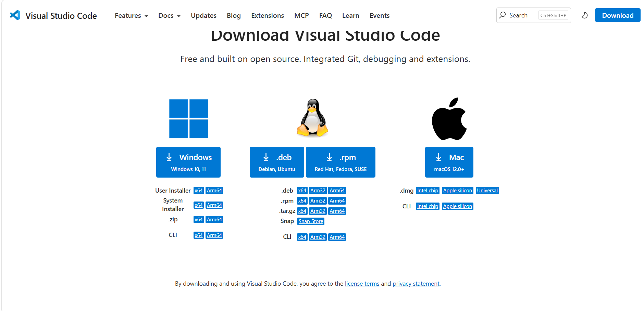
Task: Download the Mac macOS 12.0+ build
Action: (x=449, y=162)
